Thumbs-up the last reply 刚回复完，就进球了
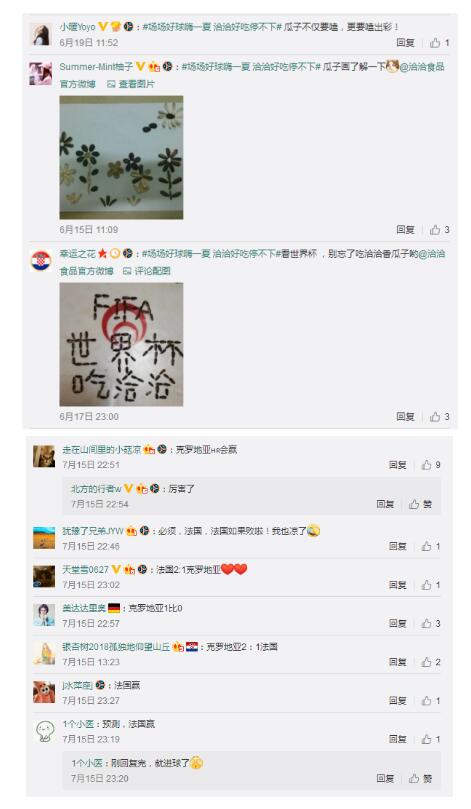 coord(414,779)
